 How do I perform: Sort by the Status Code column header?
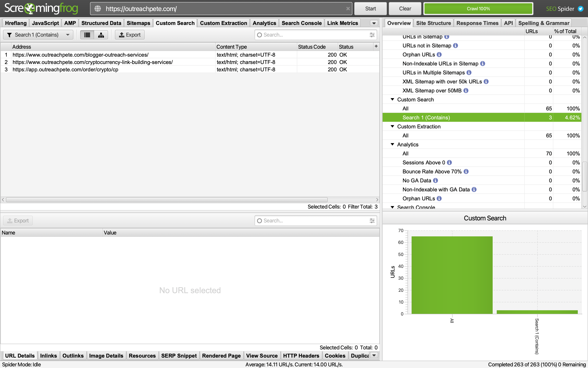317,47
